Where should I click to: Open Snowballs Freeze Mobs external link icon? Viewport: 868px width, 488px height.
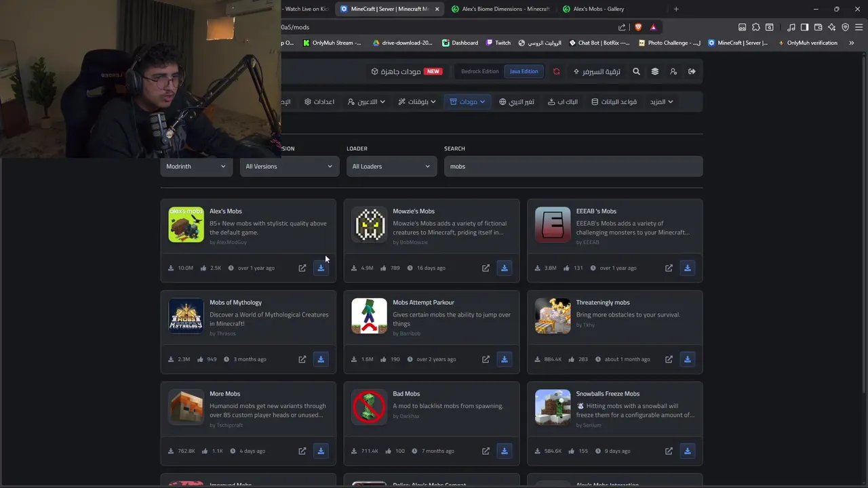[x=669, y=451]
